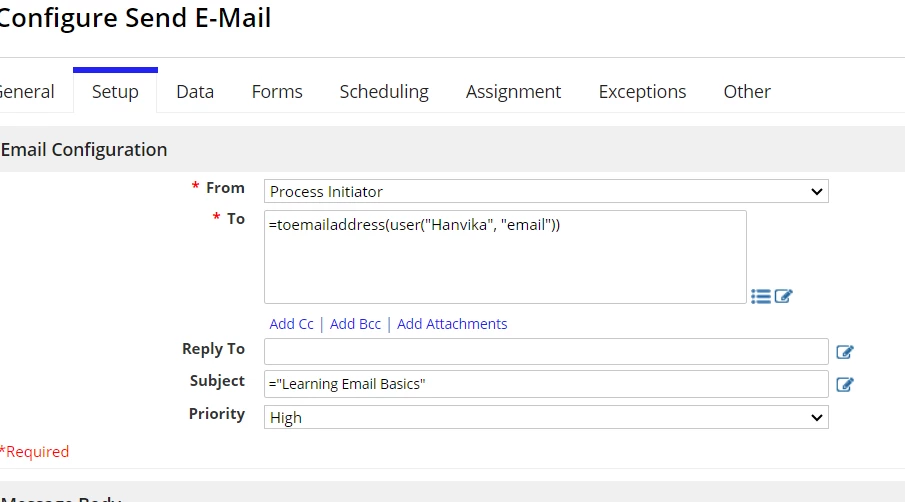Screen dimensions: 905x502
Task: Switch to the Scheduling tab
Action: 384,92
